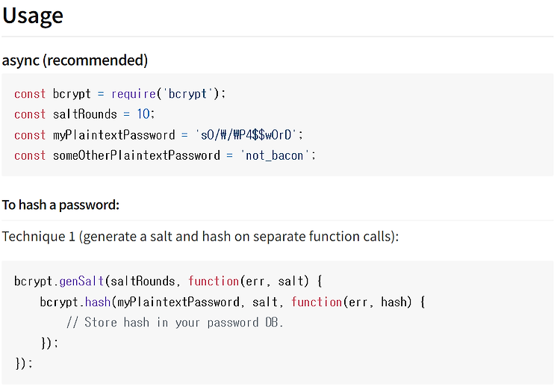The width and height of the screenshot is (560, 392).
Task: Click the first function keyword after saltRounds
Action: tap(214, 281)
